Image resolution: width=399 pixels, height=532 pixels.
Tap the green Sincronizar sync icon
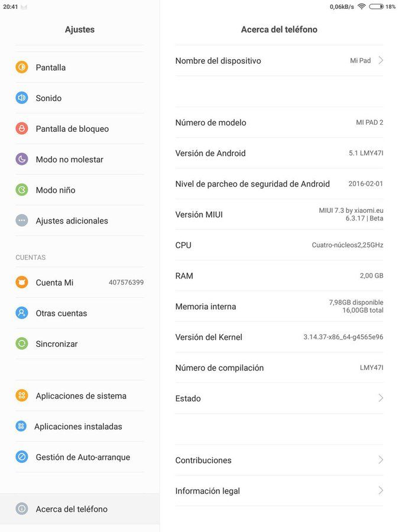(x=22, y=343)
